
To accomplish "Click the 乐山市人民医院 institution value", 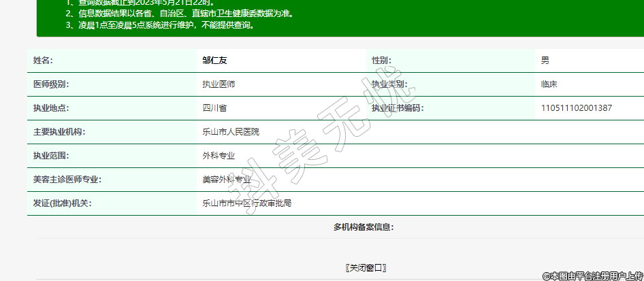I will (231, 132).
